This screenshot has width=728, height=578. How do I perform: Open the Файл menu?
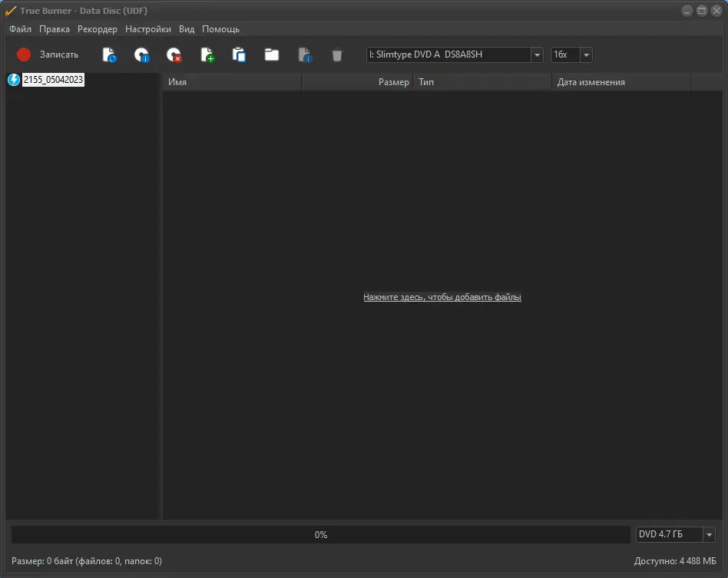21,29
